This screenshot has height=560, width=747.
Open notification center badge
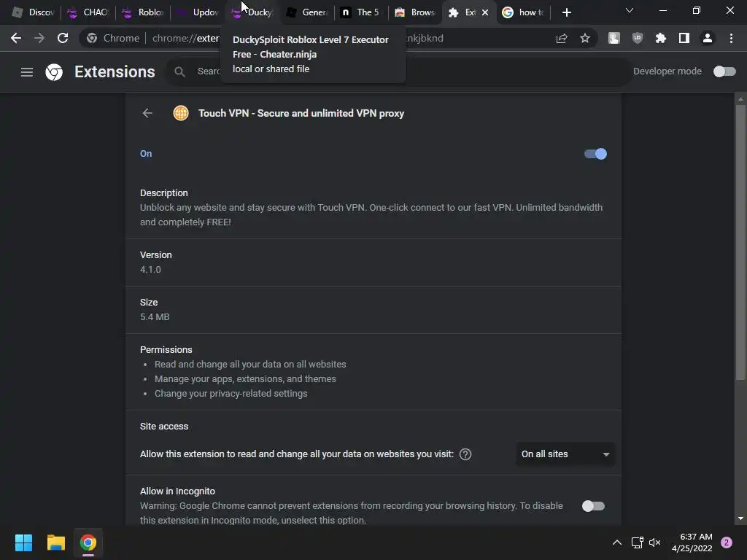pos(727,542)
